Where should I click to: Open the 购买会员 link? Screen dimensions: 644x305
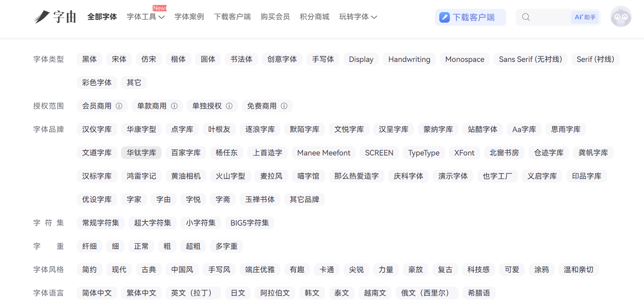coord(275,17)
